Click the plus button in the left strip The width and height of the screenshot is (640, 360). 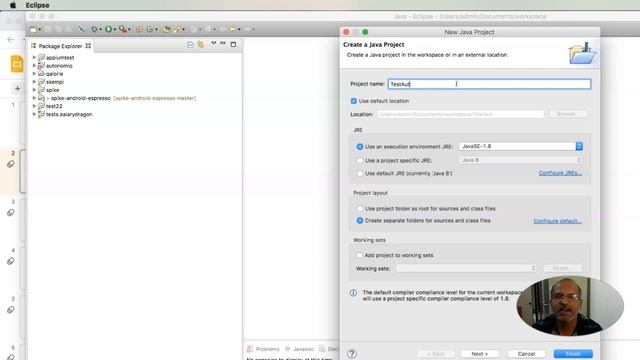(x=17, y=88)
